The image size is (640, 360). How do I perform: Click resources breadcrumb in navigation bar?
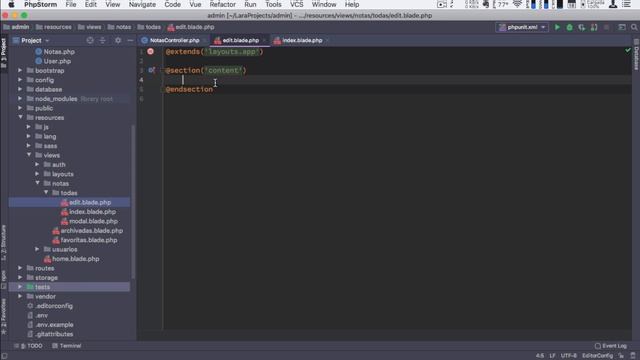coord(53,27)
